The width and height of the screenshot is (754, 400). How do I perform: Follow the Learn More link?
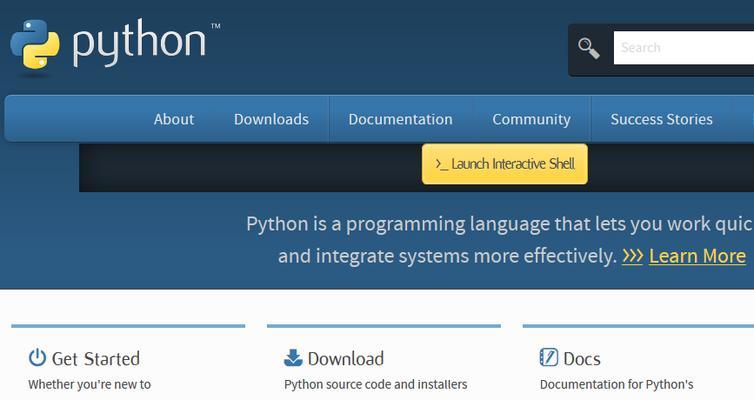(x=697, y=256)
